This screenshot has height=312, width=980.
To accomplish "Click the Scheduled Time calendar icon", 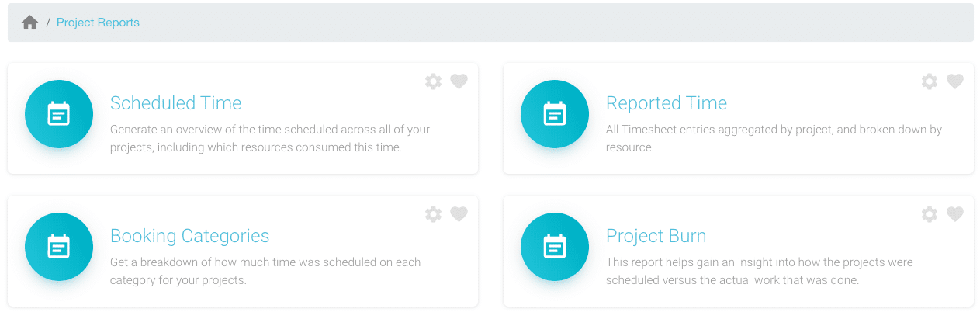I will point(59,114).
